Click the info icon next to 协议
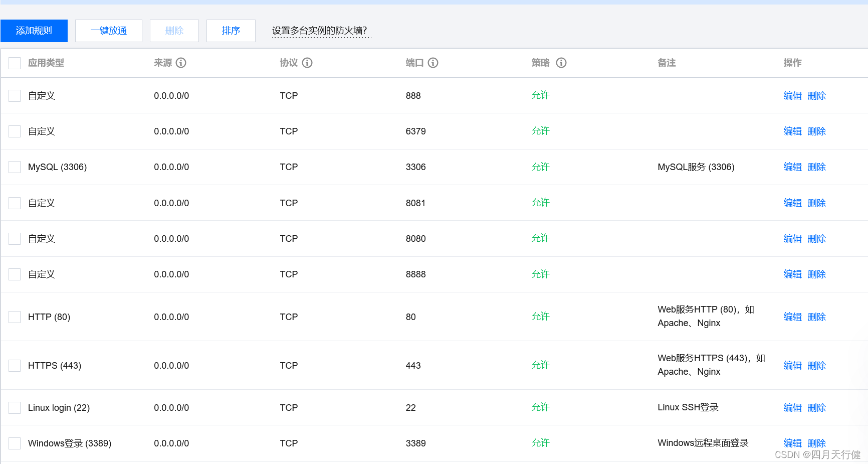The width and height of the screenshot is (868, 464). coord(307,63)
